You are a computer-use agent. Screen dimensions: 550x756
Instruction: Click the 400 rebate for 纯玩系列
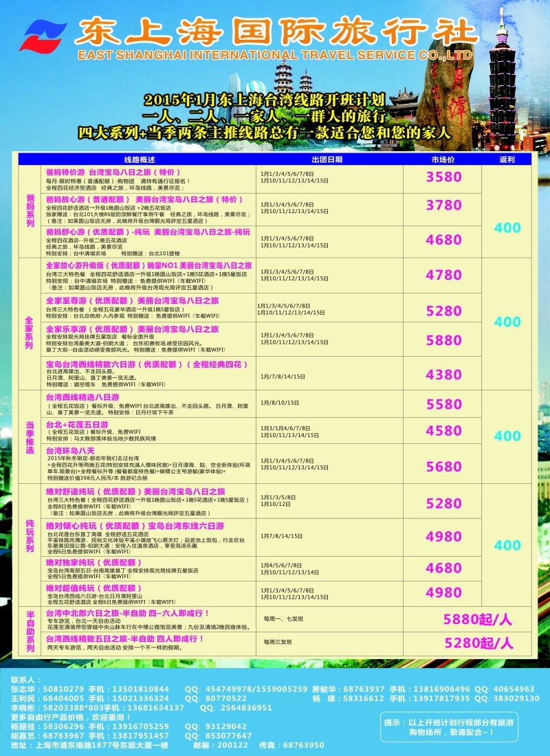click(x=507, y=545)
